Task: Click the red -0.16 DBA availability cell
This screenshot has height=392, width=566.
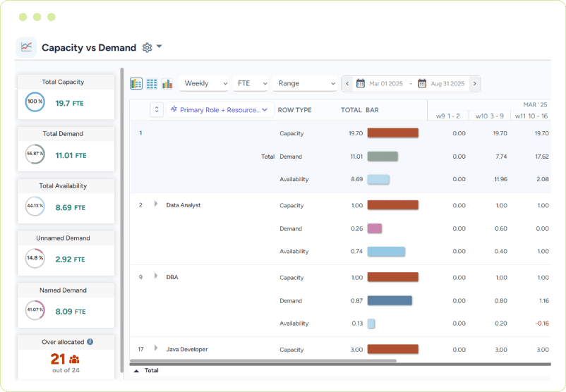Action: [x=542, y=324]
